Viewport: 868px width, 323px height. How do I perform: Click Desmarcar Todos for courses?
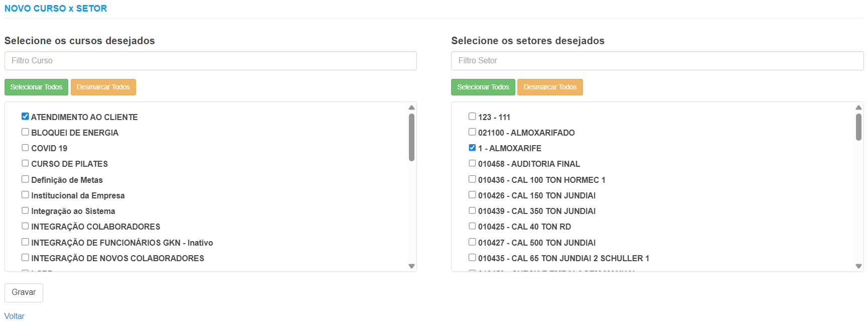click(x=103, y=87)
